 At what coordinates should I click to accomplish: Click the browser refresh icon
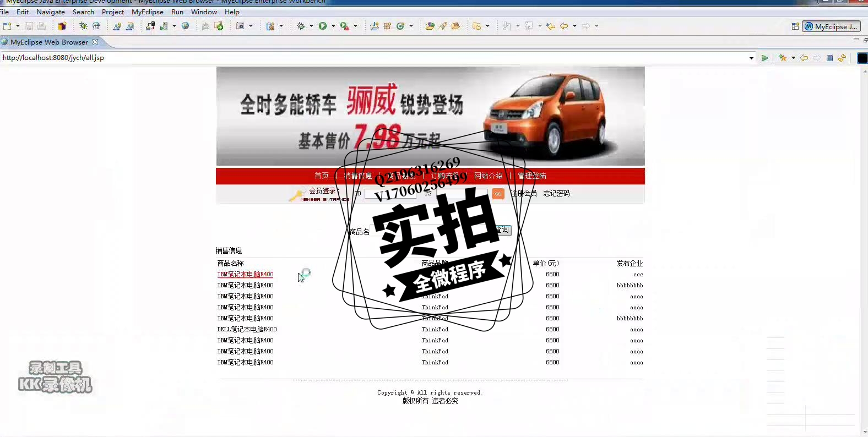842,58
